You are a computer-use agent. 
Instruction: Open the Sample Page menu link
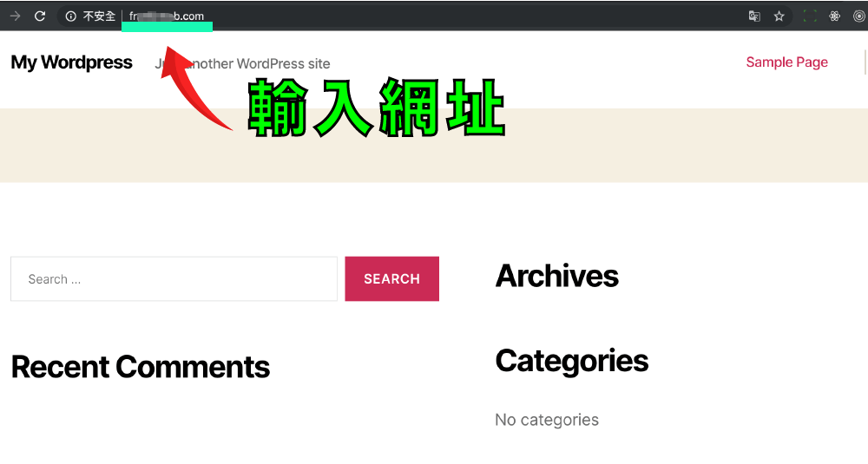click(786, 62)
